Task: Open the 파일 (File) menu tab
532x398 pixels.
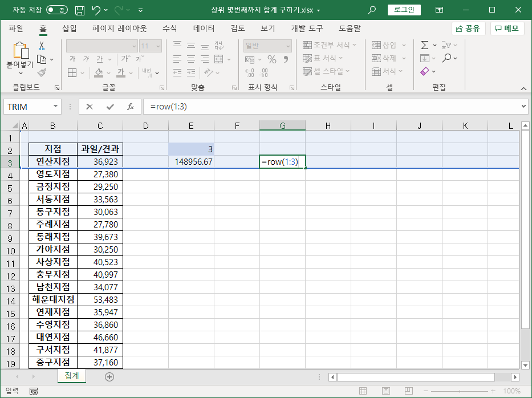Action: coord(16,29)
